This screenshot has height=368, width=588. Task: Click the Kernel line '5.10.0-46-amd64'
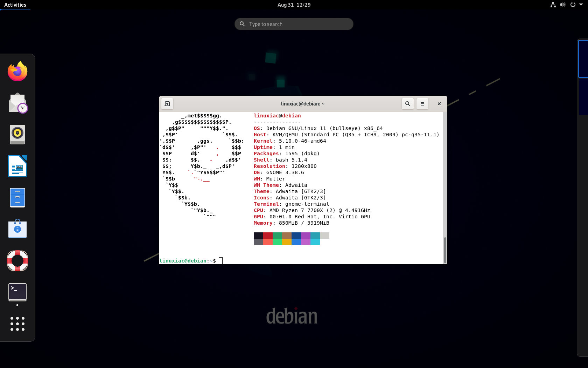click(290, 141)
